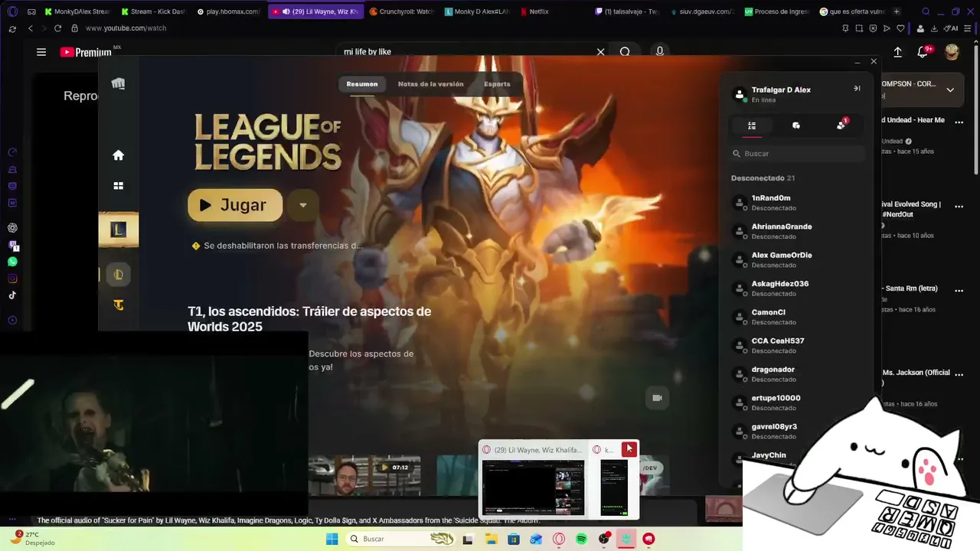Open YouTube notifications bell
The width and height of the screenshot is (980, 551).
924,52
